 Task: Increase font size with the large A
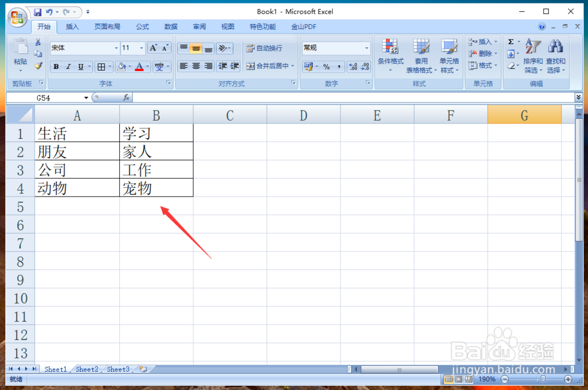153,48
